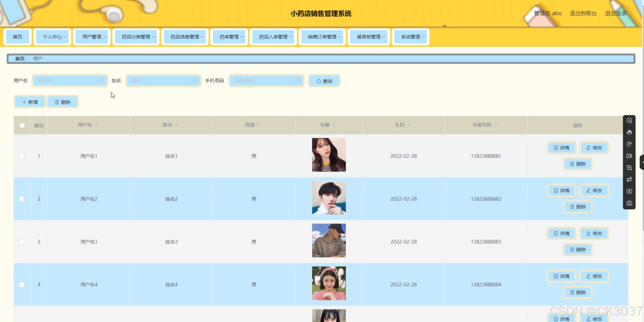Click the swap arrows icon in side toolbar
644x322 pixels.
click(629, 179)
